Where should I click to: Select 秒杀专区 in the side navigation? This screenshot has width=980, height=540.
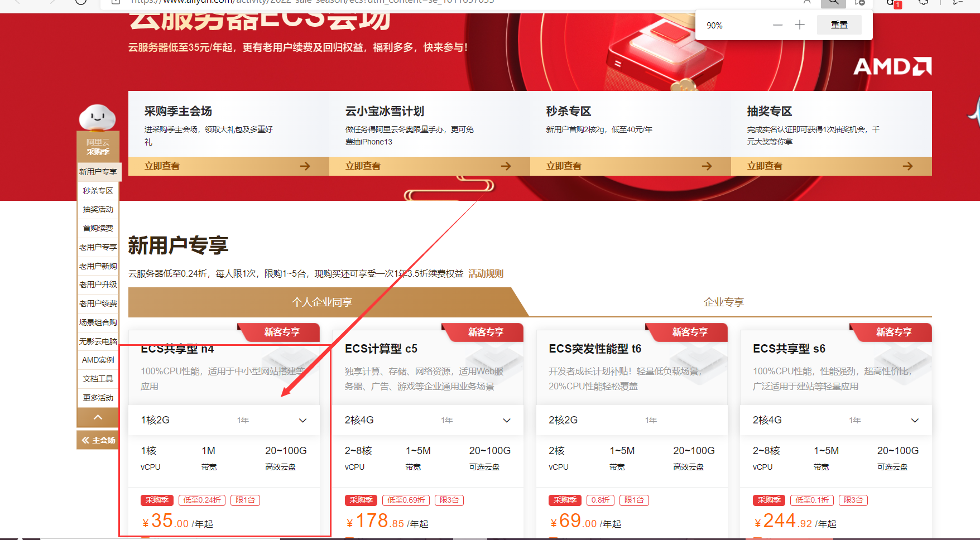point(98,191)
